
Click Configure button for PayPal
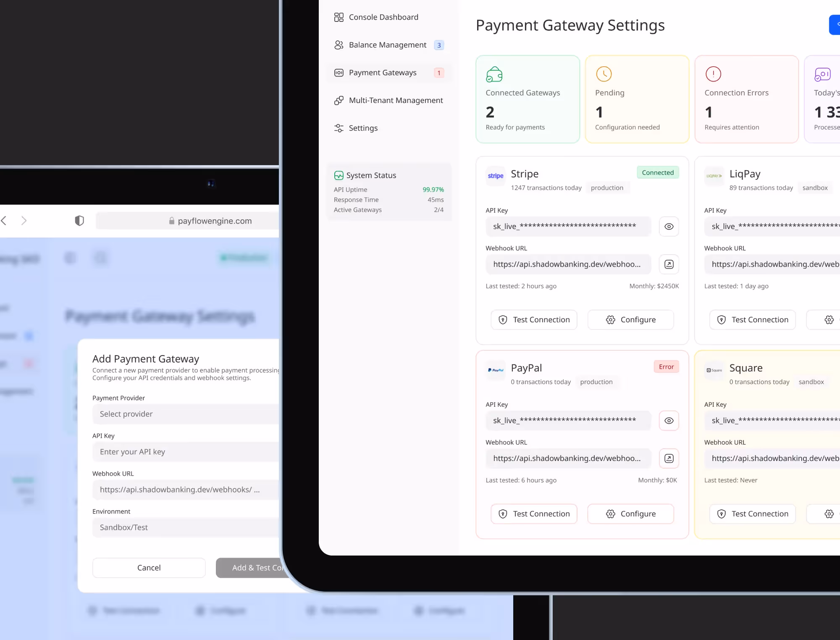(x=630, y=514)
